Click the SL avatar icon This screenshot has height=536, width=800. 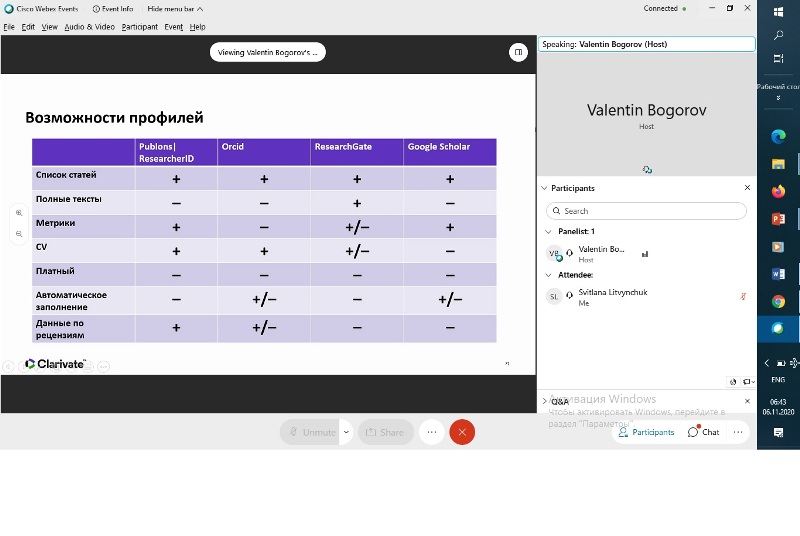click(x=554, y=296)
